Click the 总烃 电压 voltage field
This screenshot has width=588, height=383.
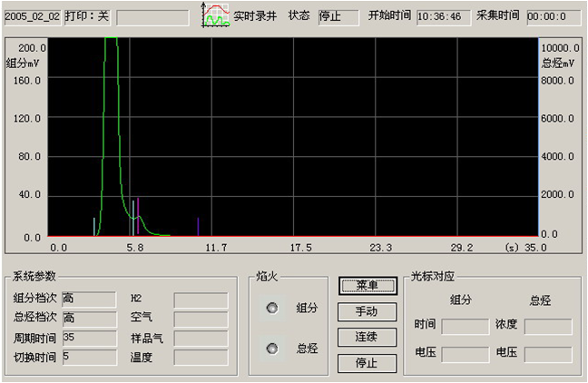pyautogui.click(x=548, y=355)
